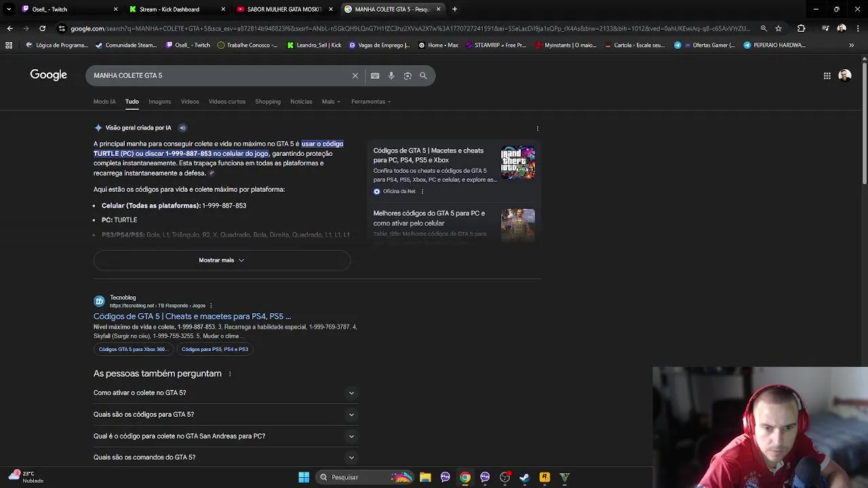Image resolution: width=868 pixels, height=488 pixels.
Task: Play the AI overview audio speaker icon
Action: click(x=182, y=127)
